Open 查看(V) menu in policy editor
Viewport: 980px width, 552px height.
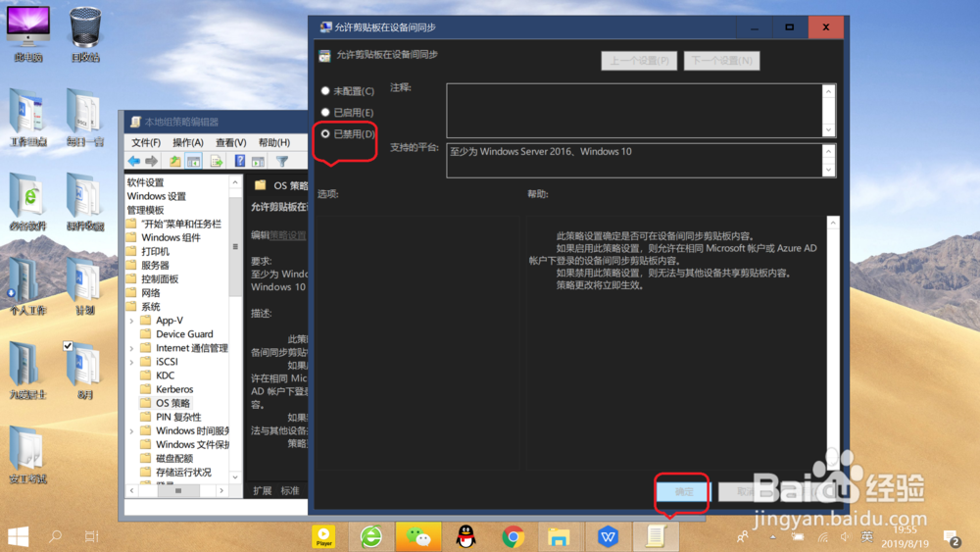pyautogui.click(x=230, y=142)
